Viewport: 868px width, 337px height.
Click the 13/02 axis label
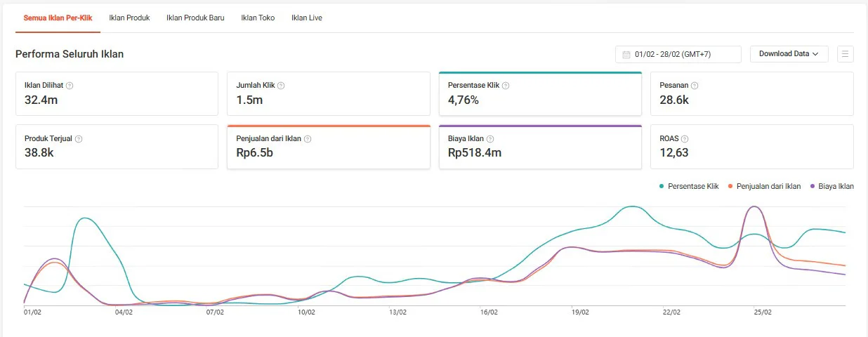[x=397, y=312]
